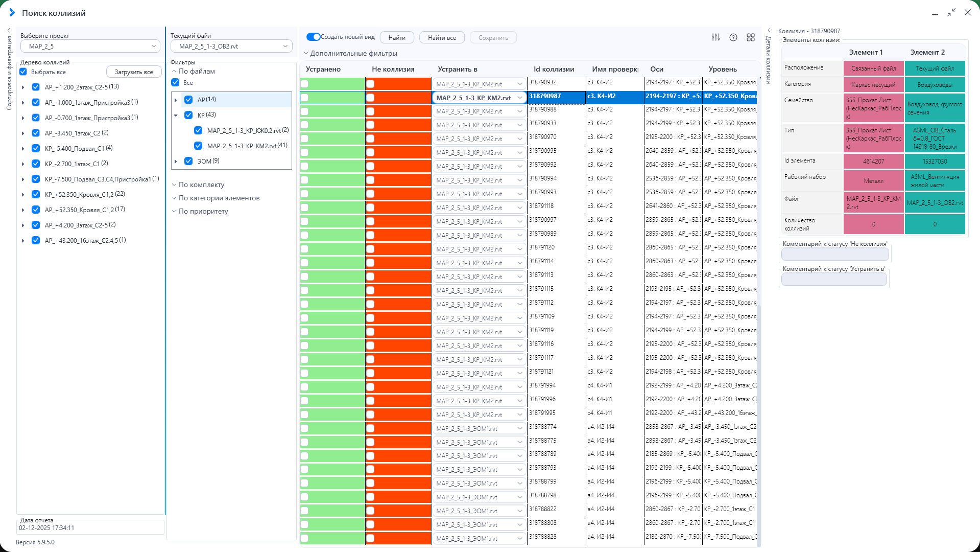Expand the AP (14) filter tree node
The image size is (980, 552).
pos(176,100)
